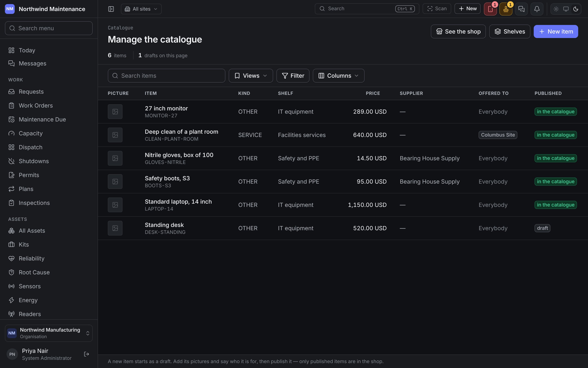Viewport: 588px width, 368px height.
Task: Expand the Views dropdown
Action: (x=251, y=76)
